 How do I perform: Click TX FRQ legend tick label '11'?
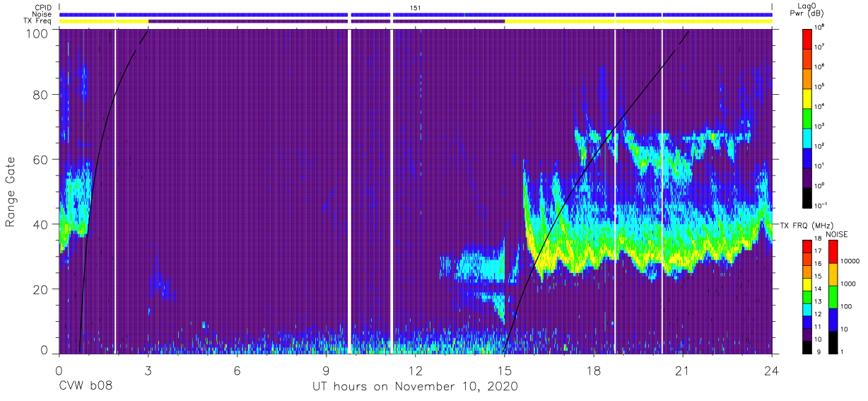point(819,328)
